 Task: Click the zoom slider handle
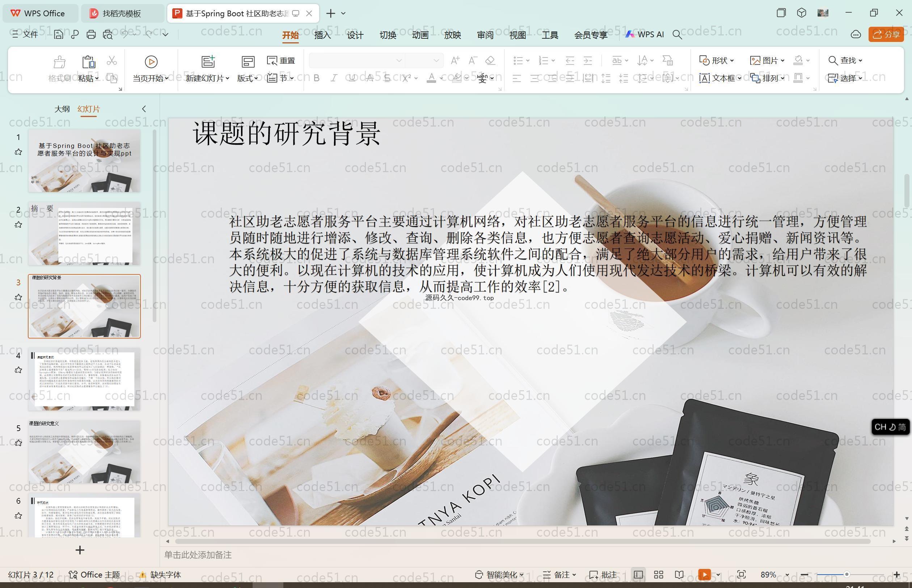tap(846, 575)
